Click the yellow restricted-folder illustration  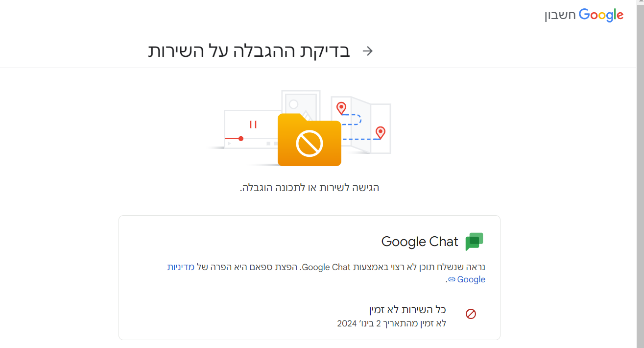tap(310, 141)
